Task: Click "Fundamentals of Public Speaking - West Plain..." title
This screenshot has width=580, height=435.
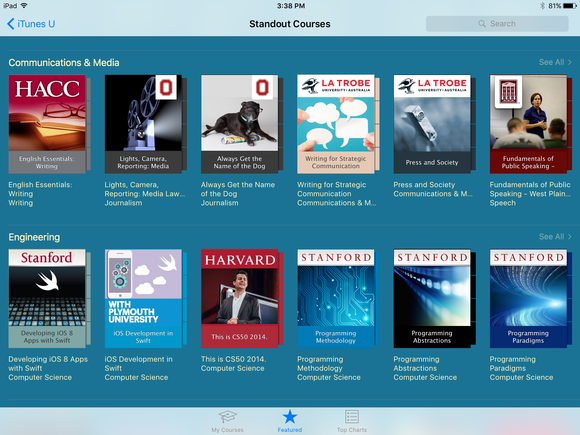Action: [x=530, y=189]
